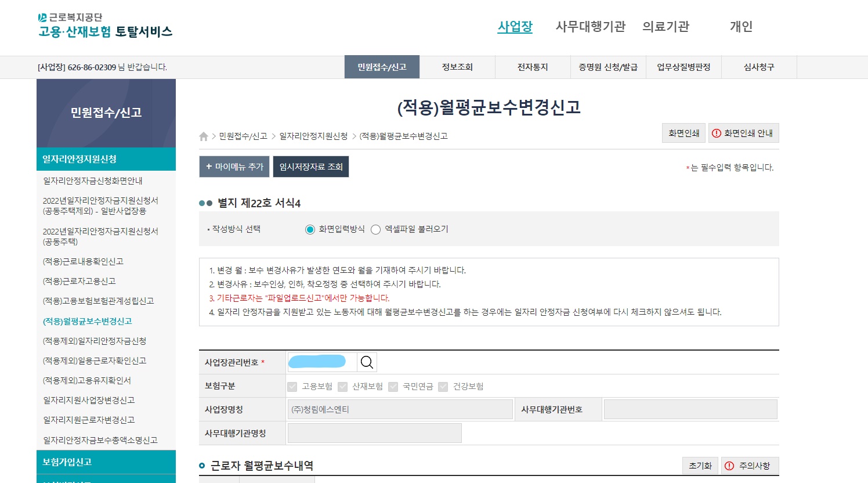Viewport: 868px width, 483px height.
Task: Select the 화면입력방식 radio button
Action: [310, 229]
